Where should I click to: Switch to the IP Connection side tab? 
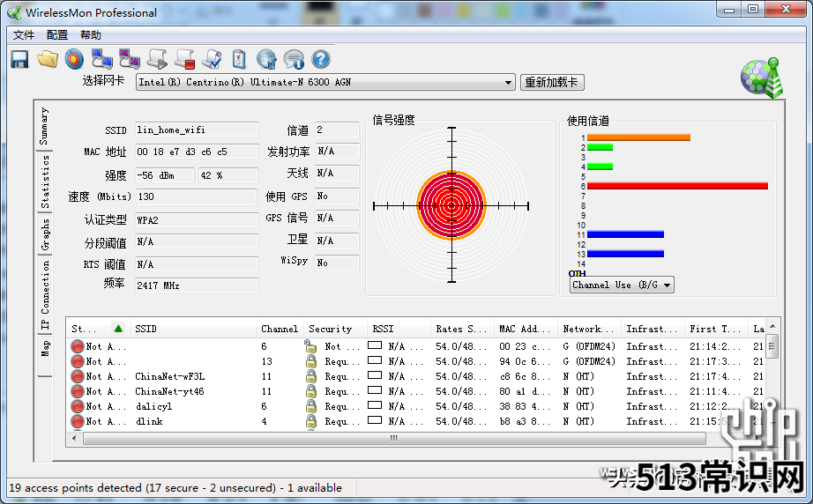[45, 294]
